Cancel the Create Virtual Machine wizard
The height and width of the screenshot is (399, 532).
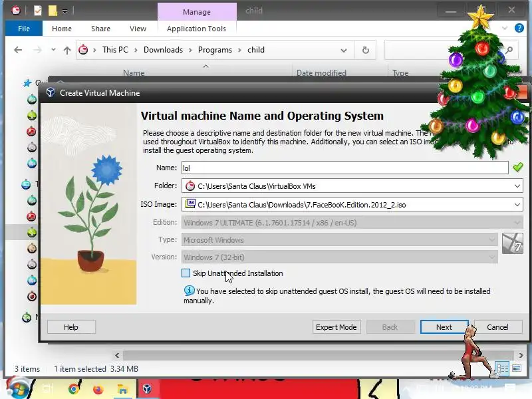coord(497,327)
